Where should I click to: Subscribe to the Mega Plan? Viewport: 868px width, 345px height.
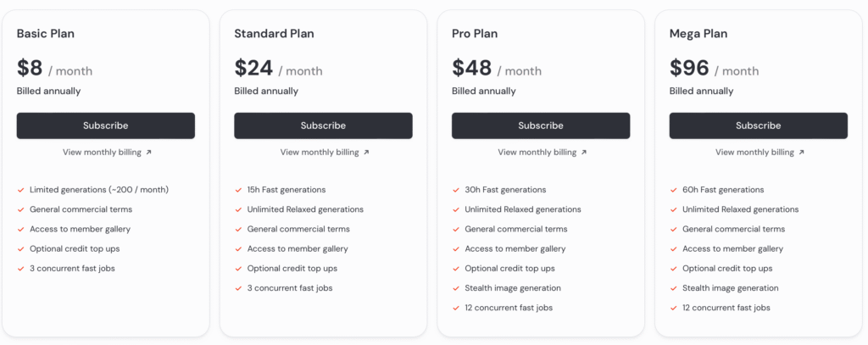759,125
